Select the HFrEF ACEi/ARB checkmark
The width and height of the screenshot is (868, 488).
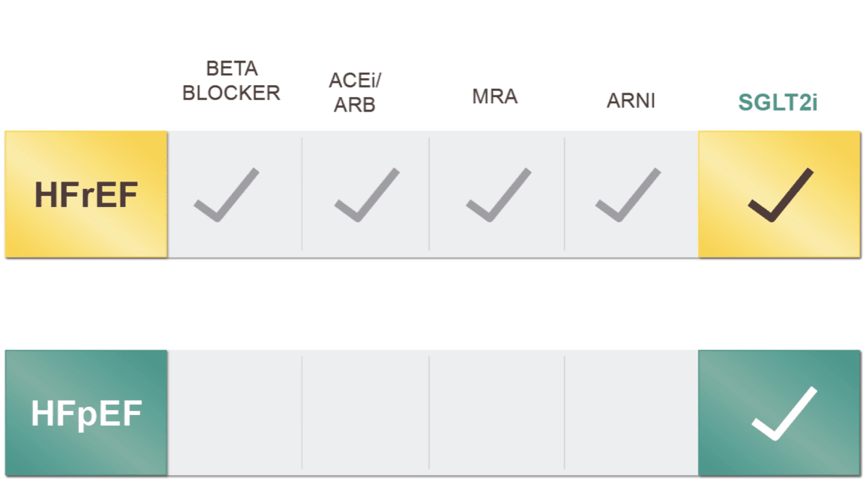click(x=366, y=195)
